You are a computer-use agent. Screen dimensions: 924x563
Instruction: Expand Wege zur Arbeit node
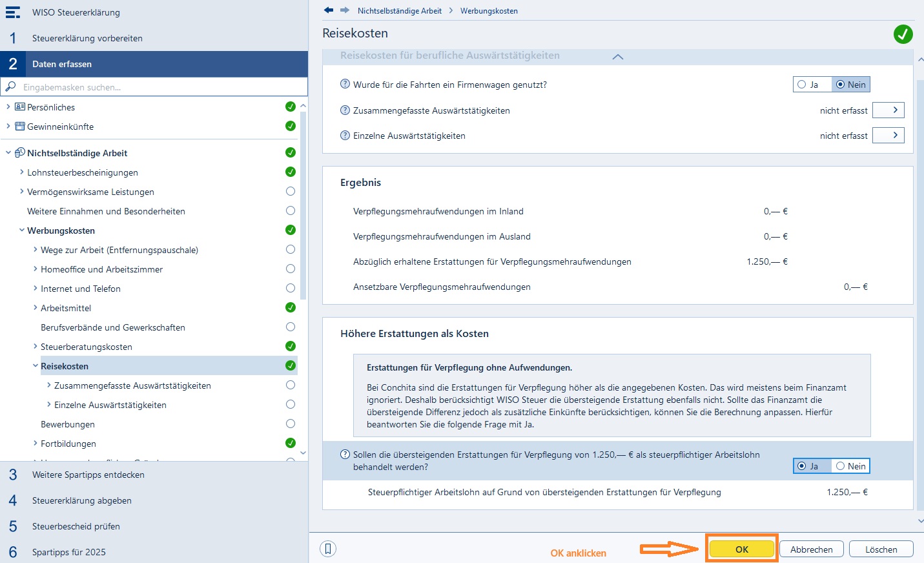pos(36,249)
